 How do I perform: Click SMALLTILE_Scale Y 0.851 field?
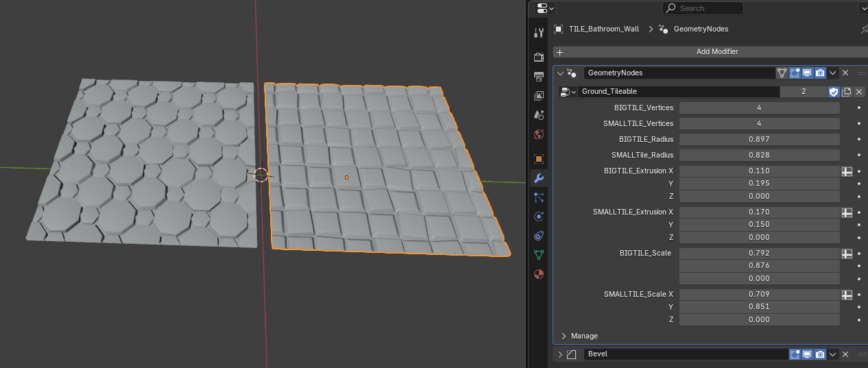click(x=759, y=306)
